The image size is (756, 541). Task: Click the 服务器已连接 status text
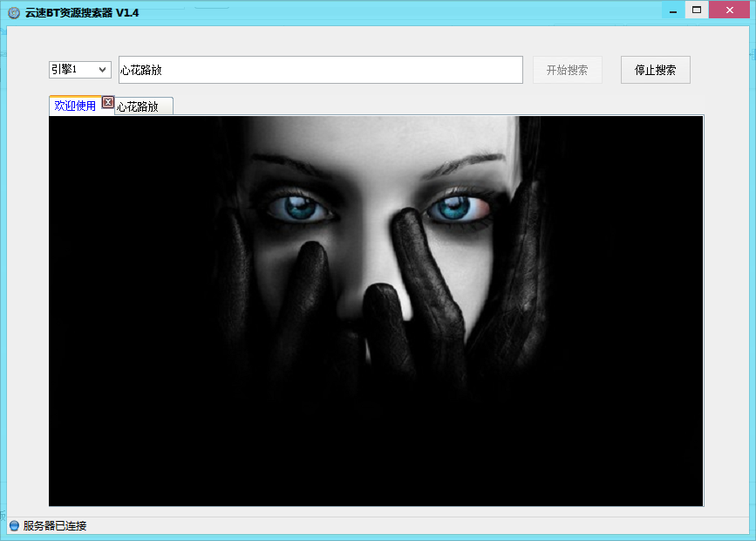(54, 525)
